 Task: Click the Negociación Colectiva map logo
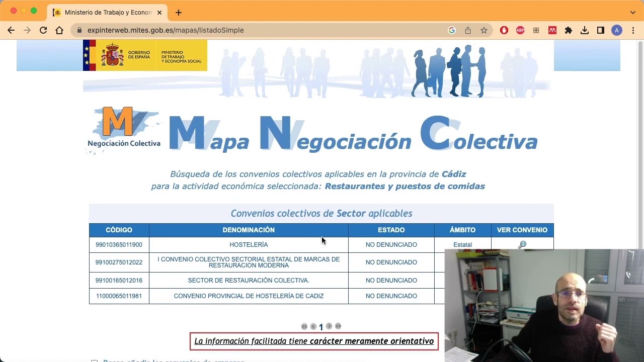point(124,129)
